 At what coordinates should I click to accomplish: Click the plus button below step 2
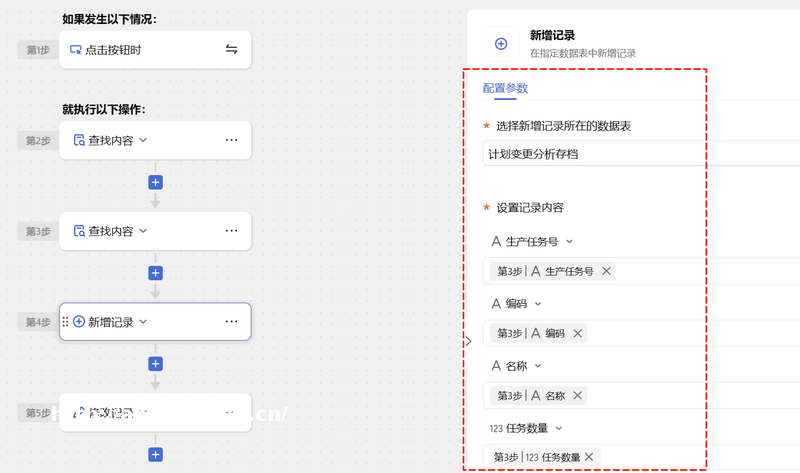pos(155,182)
